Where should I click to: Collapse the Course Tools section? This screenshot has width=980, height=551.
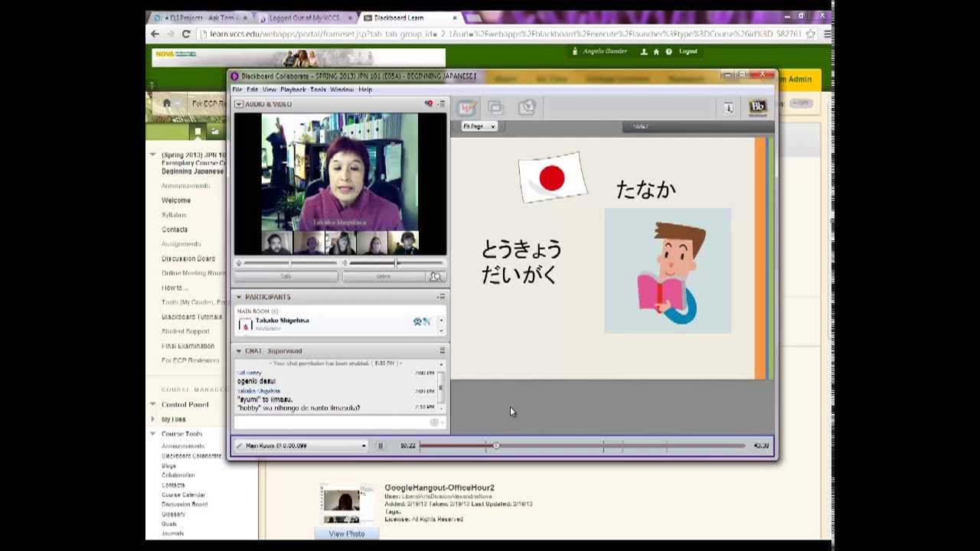coord(152,434)
